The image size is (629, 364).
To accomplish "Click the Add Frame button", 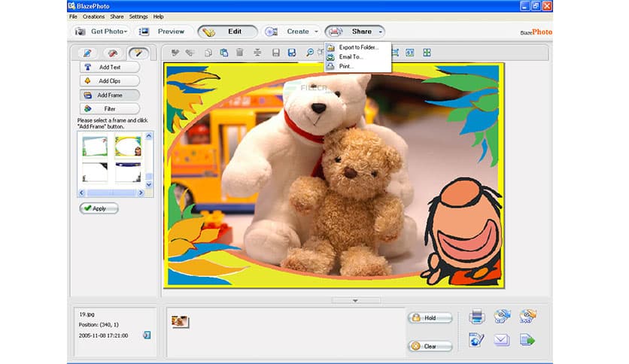I will 110,95.
